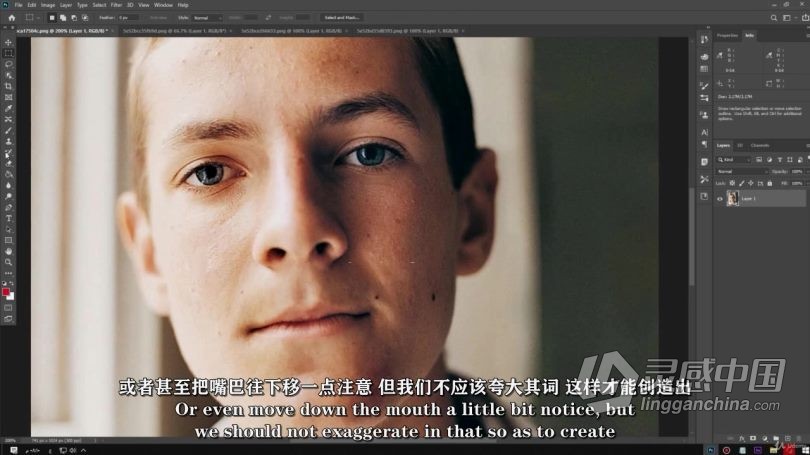Swap foreground and background colors

coord(12,284)
